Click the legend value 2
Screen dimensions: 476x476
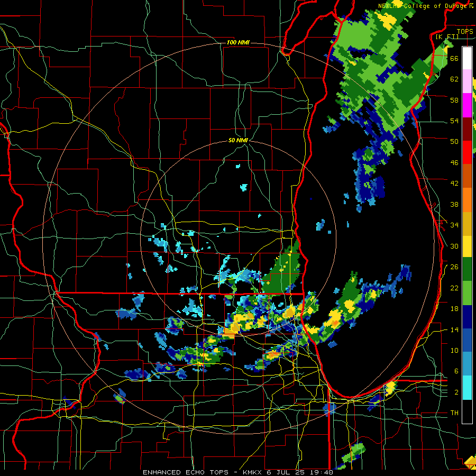pos(456,392)
